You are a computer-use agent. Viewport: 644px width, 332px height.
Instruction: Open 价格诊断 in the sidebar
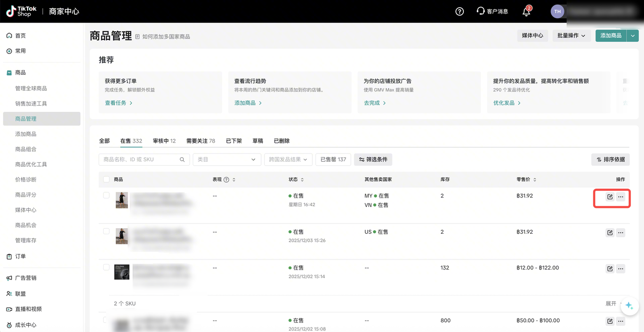[26, 180]
